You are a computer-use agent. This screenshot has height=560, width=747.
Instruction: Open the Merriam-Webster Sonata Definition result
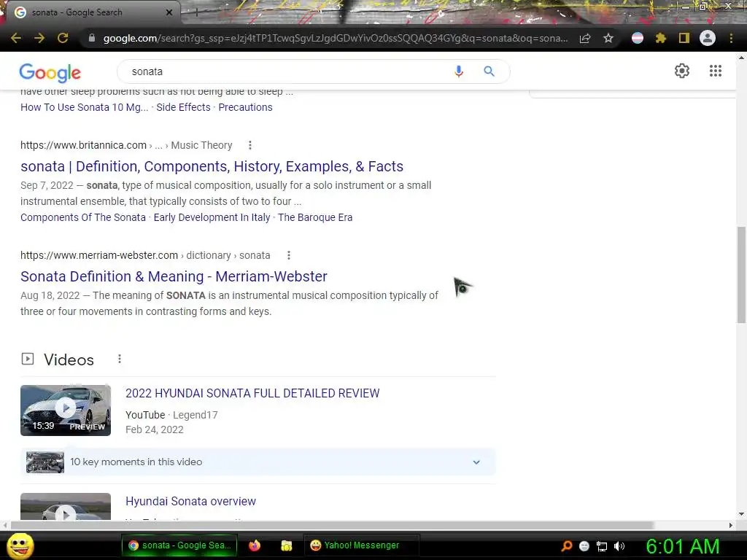tap(174, 276)
